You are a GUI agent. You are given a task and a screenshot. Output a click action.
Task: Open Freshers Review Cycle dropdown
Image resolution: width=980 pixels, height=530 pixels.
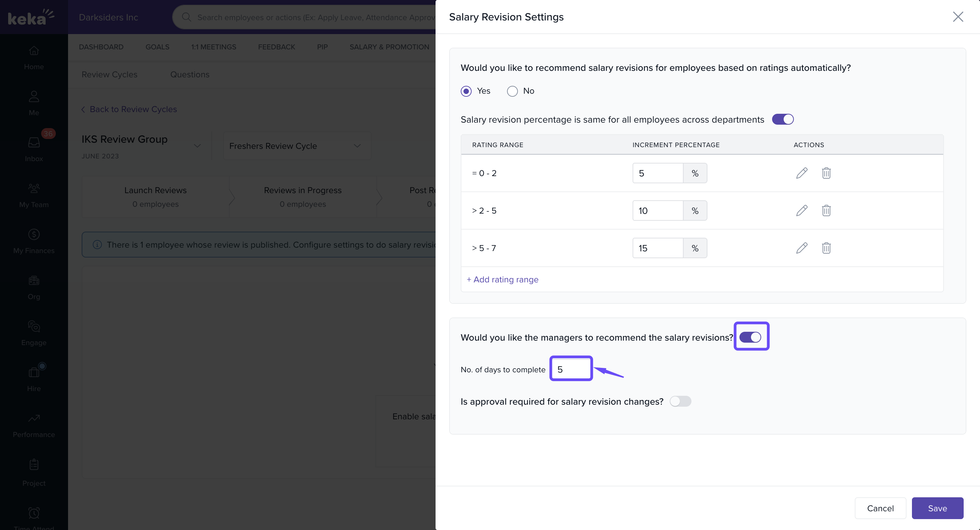[297, 146]
